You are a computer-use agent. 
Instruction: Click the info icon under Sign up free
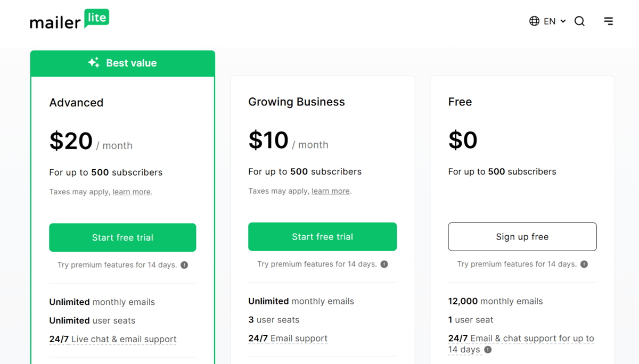point(584,263)
